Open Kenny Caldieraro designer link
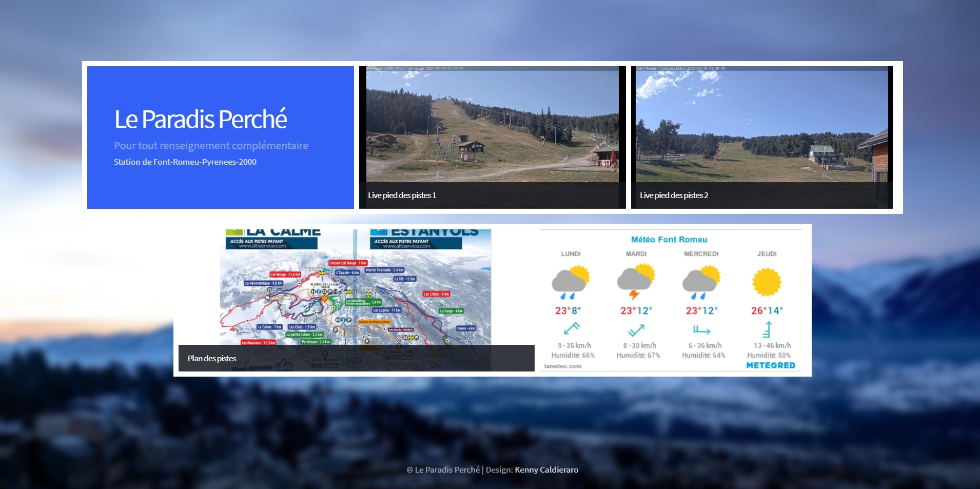This screenshot has height=489, width=980. pos(546,470)
